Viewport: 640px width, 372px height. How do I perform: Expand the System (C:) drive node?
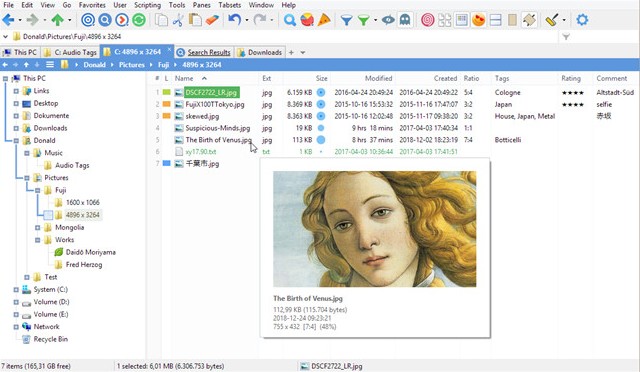[16, 290]
